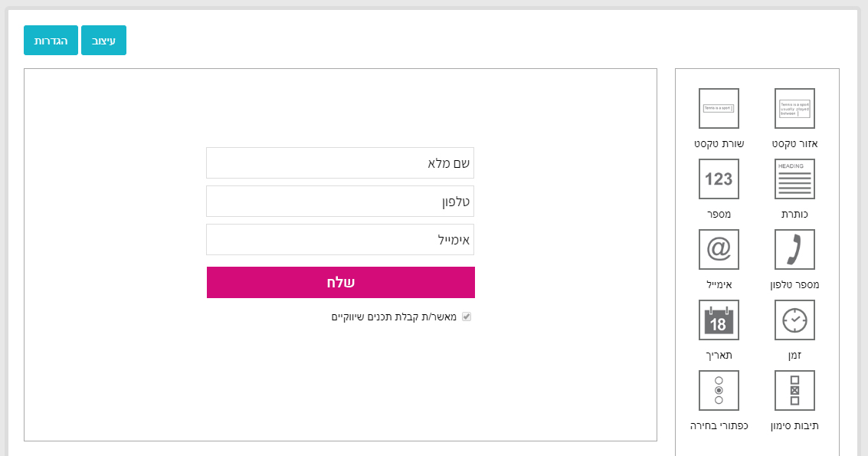The width and height of the screenshot is (868, 456).
Task: Click the email (אימייל) input field
Action: point(340,239)
